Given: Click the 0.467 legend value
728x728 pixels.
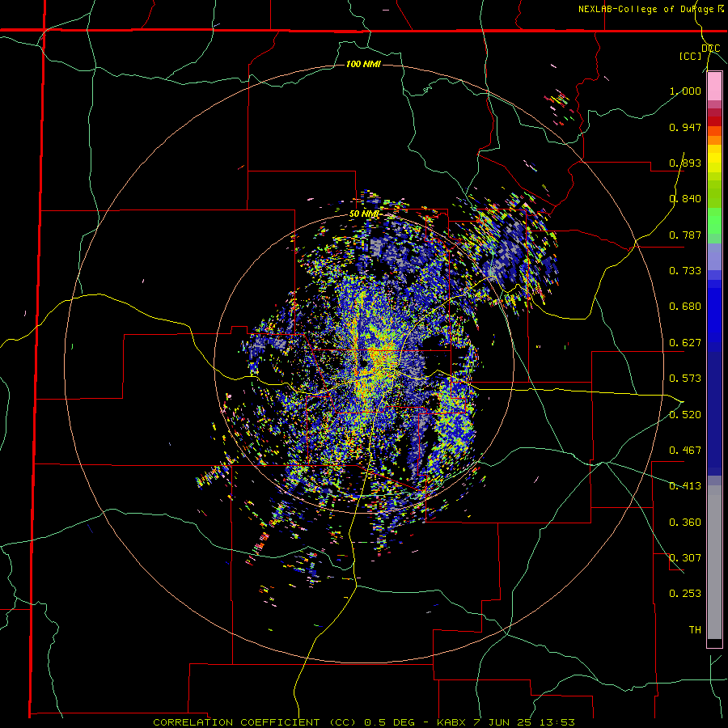Looking at the screenshot, I should click(685, 451).
